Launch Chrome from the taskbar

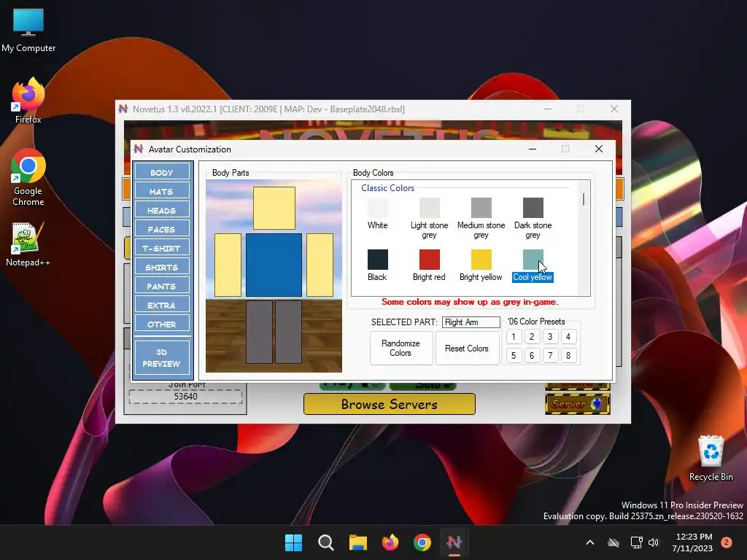422,542
